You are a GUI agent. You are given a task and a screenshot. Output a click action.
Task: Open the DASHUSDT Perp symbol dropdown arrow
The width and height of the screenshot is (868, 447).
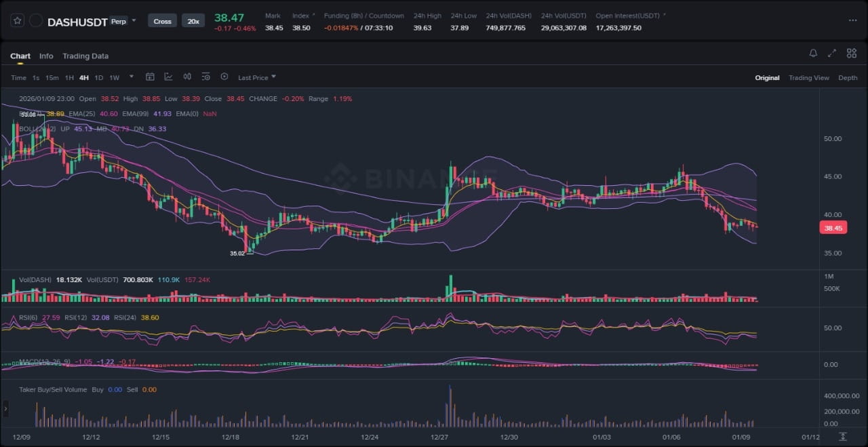coord(134,20)
